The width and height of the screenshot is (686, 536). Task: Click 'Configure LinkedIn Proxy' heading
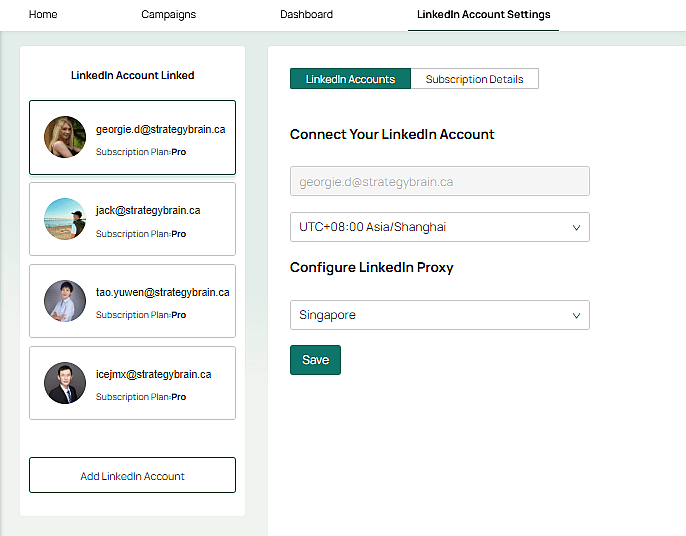coord(371,267)
